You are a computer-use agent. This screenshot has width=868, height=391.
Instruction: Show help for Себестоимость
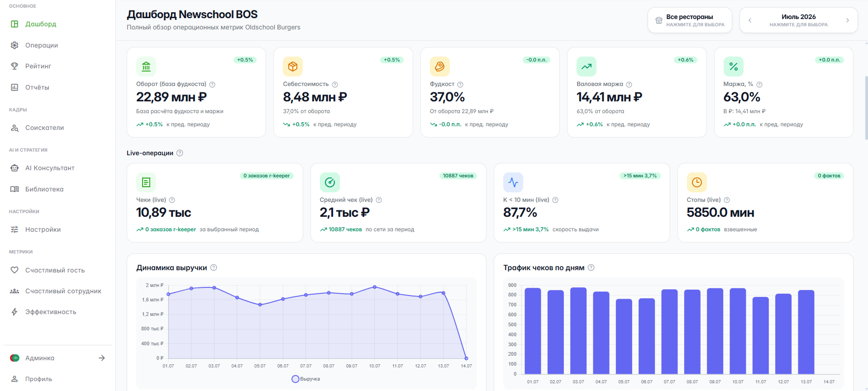tap(335, 85)
